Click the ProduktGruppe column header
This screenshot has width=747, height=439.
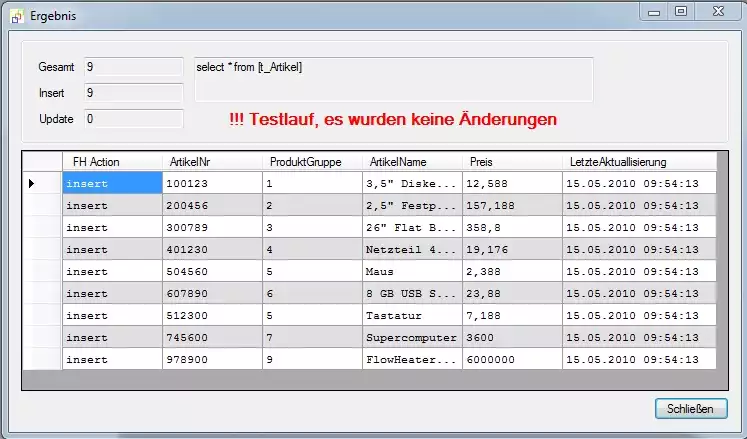(311, 162)
